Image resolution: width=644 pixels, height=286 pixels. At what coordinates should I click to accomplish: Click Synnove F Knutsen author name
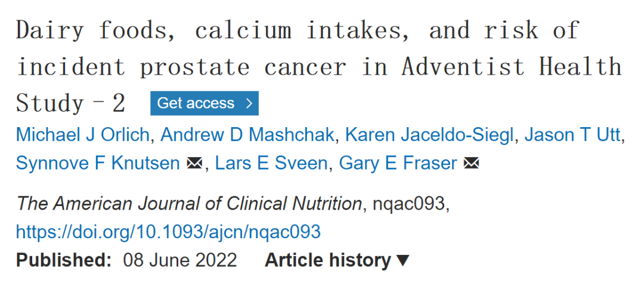(98, 164)
